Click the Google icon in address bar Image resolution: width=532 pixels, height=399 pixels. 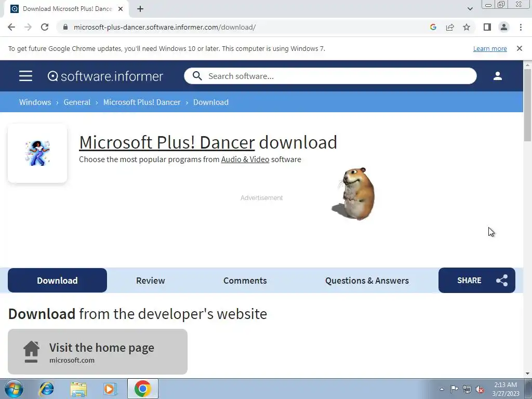coord(433,27)
